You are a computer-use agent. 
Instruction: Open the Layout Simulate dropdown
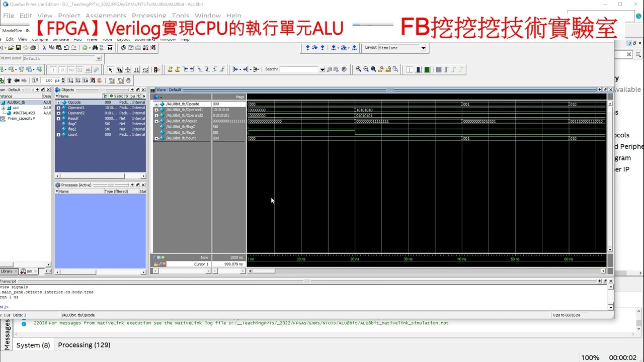coord(423,48)
